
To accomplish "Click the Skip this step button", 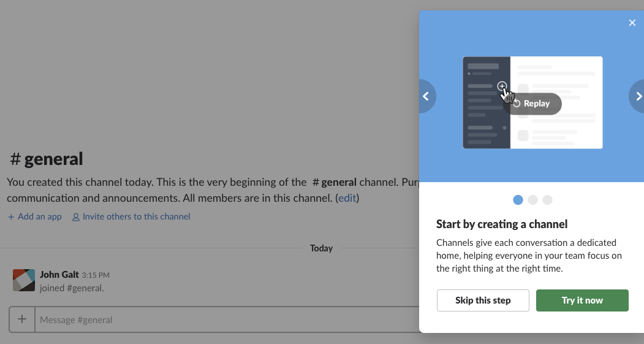I will tap(483, 300).
